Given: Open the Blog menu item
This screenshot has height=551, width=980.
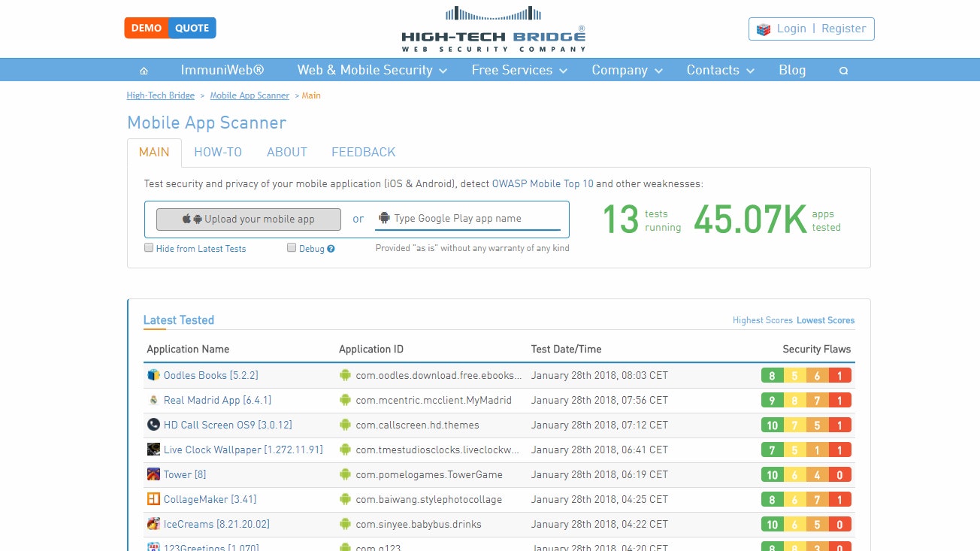Looking at the screenshot, I should click(792, 70).
